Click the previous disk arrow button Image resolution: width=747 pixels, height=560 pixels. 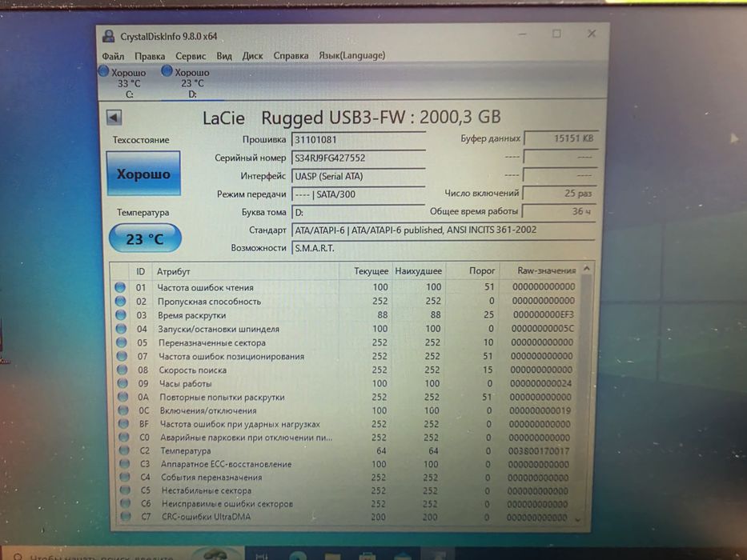pyautogui.click(x=114, y=118)
